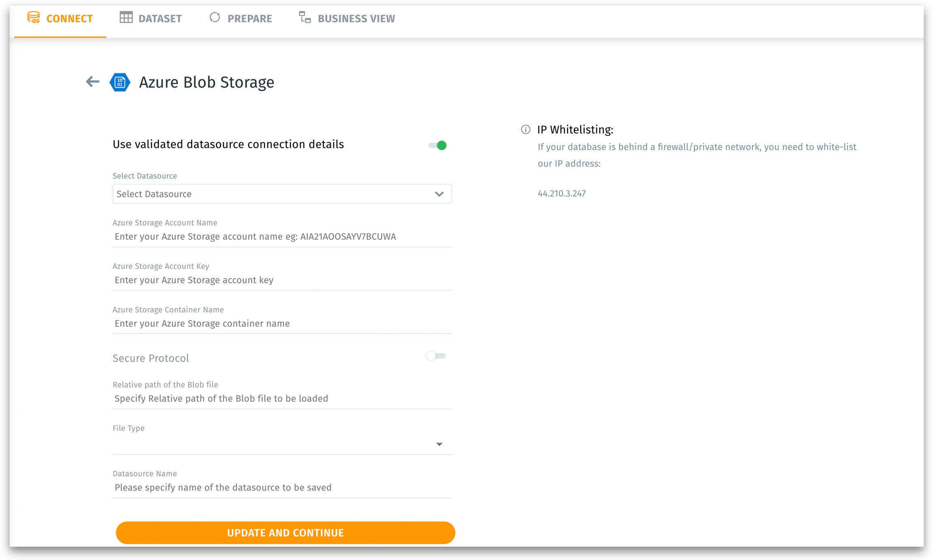
Task: Focus the Azure Storage Account Key field
Action: pos(282,280)
